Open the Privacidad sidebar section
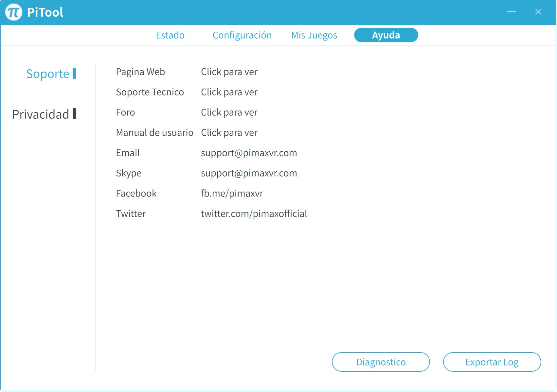This screenshot has width=557, height=392. point(44,114)
